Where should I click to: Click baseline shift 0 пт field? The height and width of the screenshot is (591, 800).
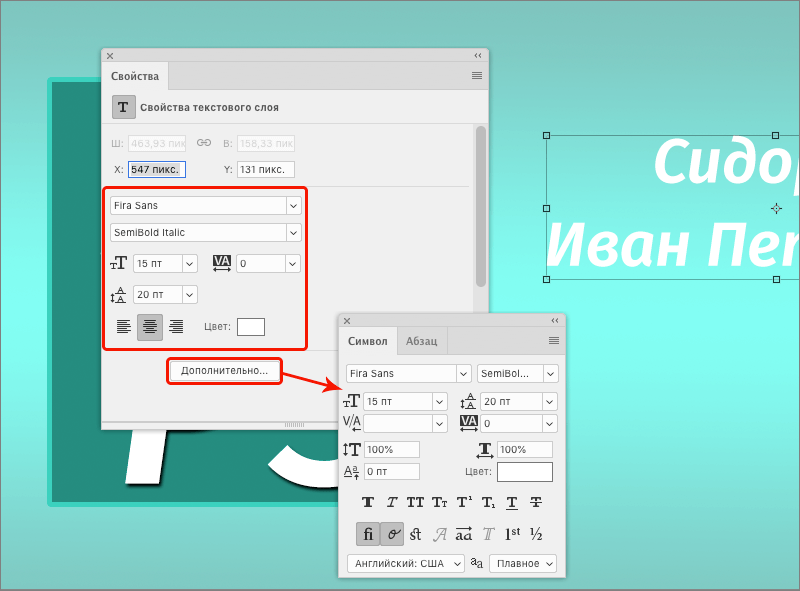[392, 472]
